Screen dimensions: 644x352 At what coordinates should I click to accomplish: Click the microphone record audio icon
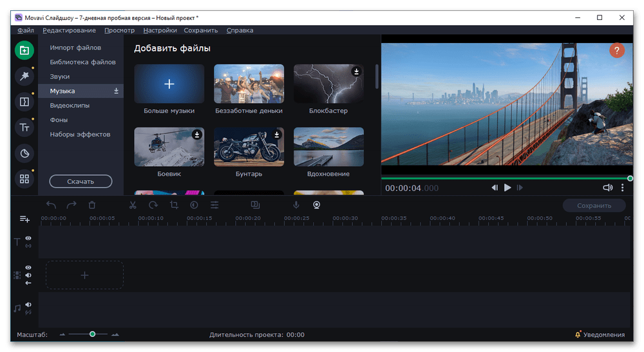(296, 205)
